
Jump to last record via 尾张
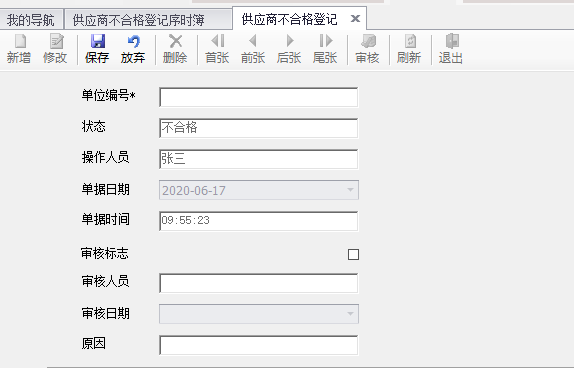[x=325, y=49]
